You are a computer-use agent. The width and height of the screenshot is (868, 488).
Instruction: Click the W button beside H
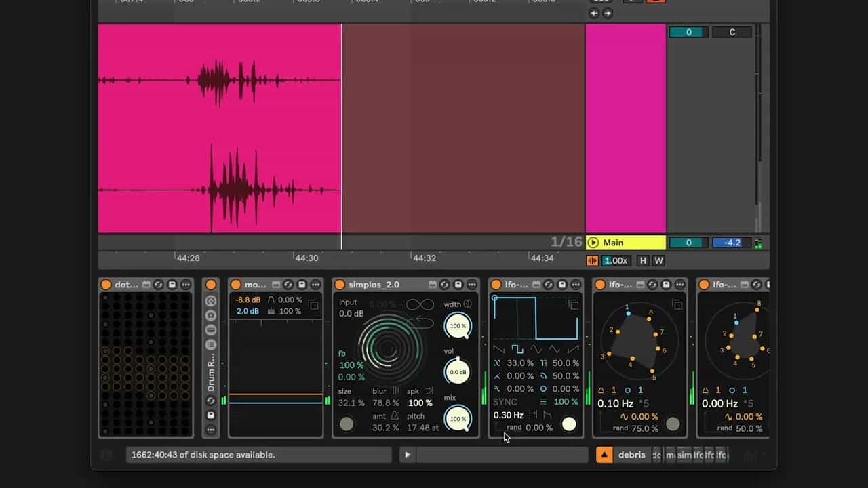tap(658, 261)
